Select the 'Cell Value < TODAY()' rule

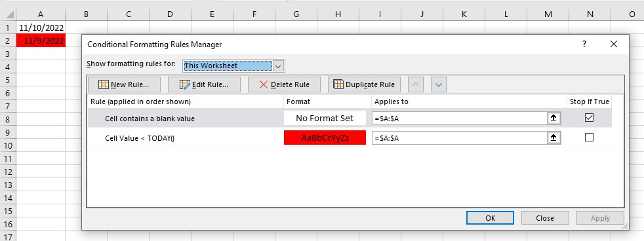click(140, 139)
